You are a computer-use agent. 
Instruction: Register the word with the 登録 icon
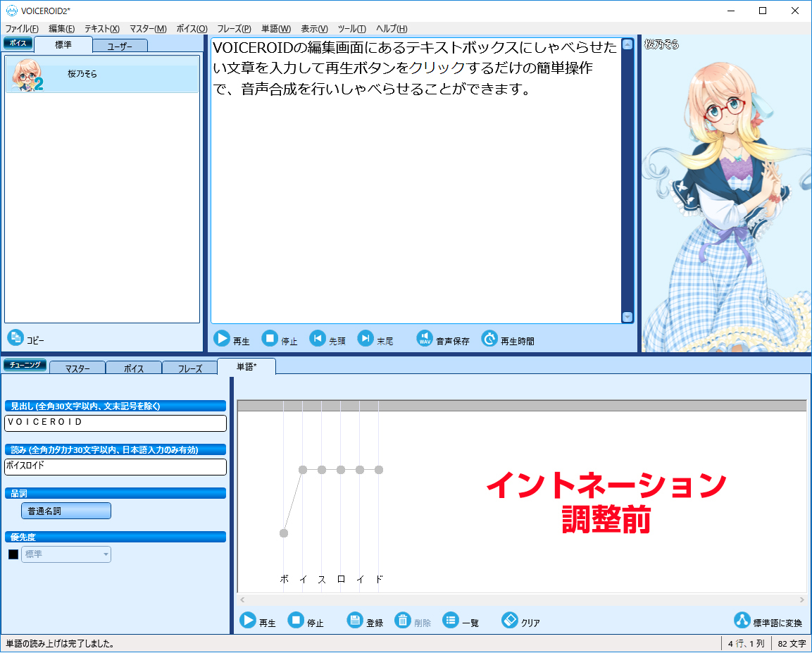tap(355, 620)
